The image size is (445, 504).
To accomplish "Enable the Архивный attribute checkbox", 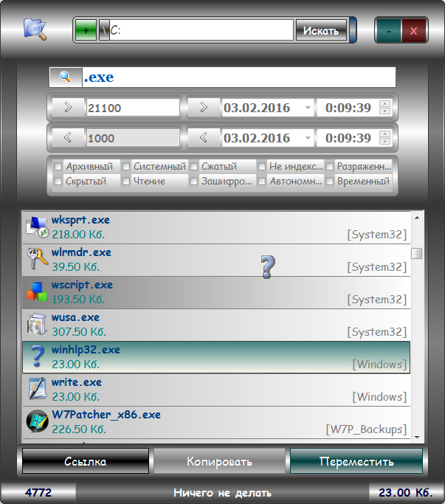I will coord(58,167).
